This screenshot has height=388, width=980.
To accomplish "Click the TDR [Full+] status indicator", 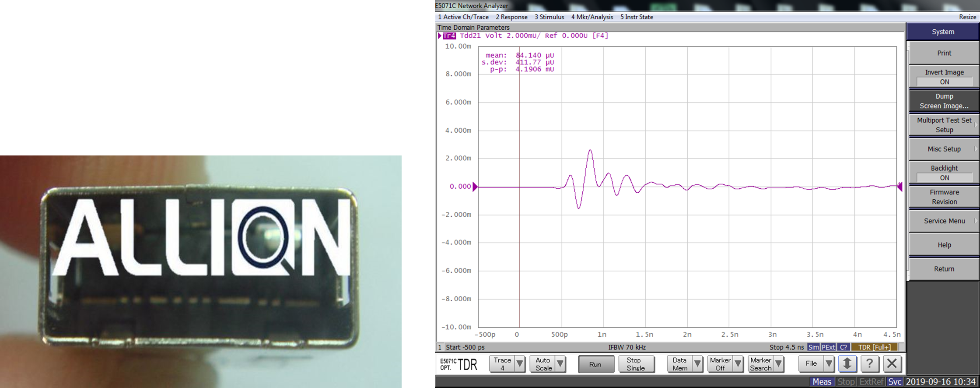I will [x=874, y=347].
